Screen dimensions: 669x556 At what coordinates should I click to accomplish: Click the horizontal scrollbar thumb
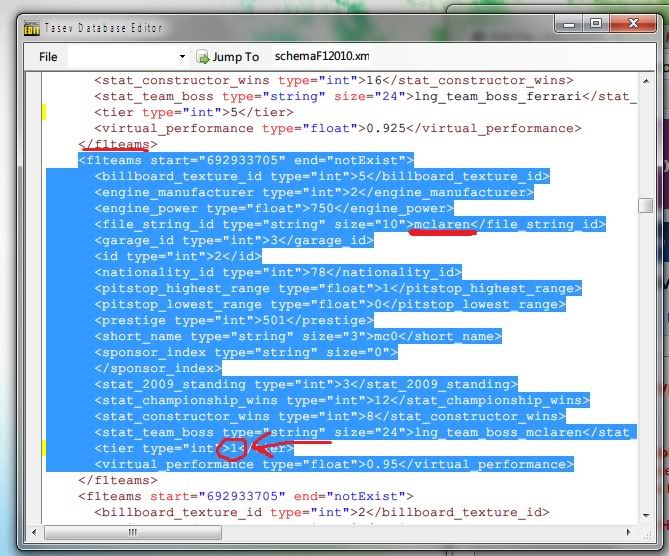(133, 532)
